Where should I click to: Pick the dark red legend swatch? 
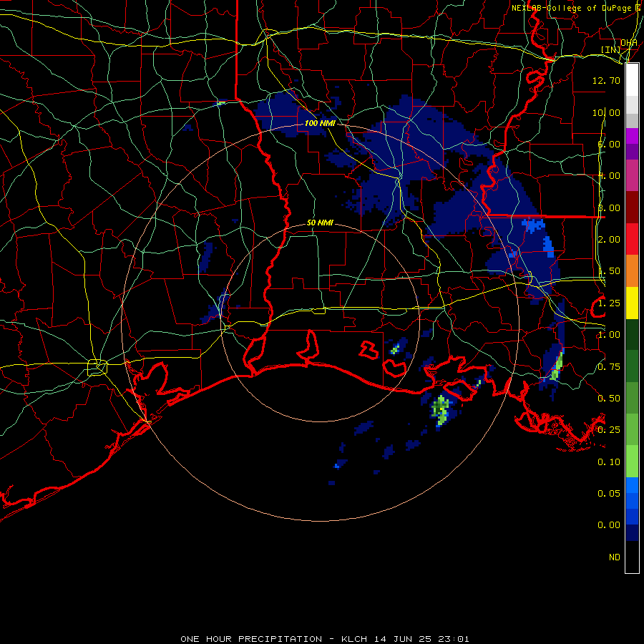point(632,208)
